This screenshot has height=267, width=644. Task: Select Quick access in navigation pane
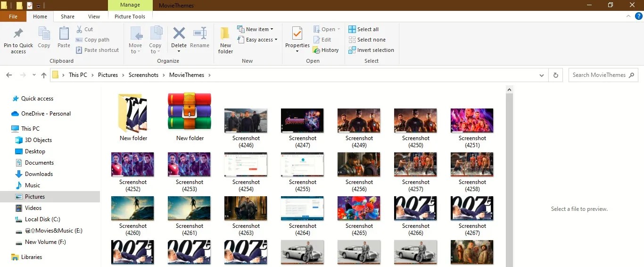(37, 99)
